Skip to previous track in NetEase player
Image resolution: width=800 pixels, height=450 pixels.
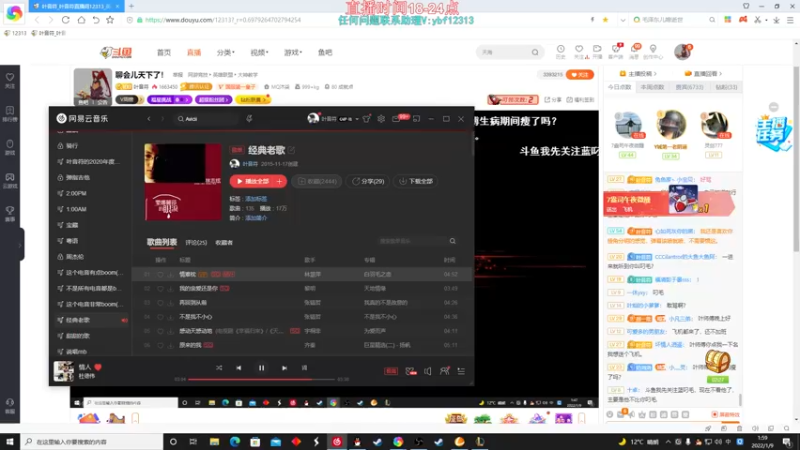[239, 368]
